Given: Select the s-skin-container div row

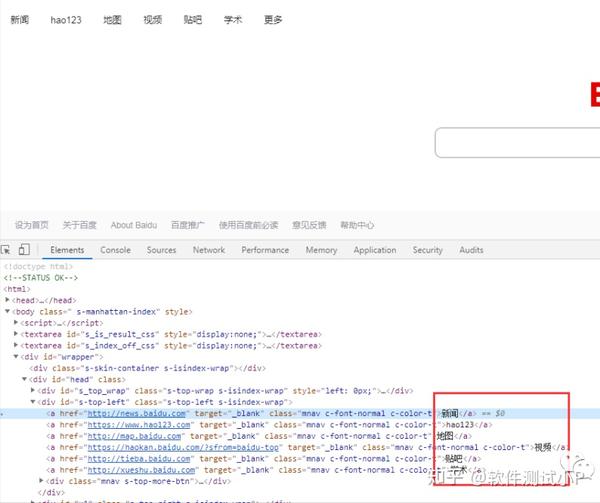Looking at the screenshot, I should [x=147, y=368].
